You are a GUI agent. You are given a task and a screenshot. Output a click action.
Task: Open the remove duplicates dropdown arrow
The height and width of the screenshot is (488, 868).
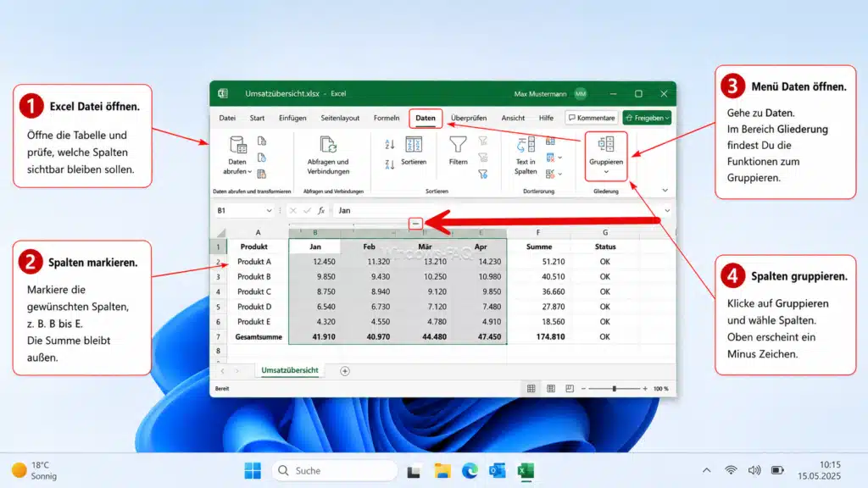(560, 158)
